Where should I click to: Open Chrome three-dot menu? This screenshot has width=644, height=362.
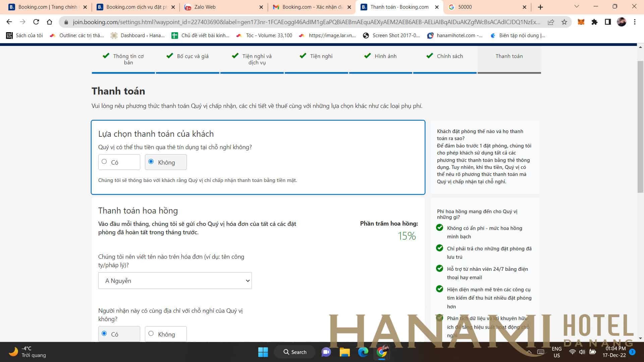click(635, 22)
